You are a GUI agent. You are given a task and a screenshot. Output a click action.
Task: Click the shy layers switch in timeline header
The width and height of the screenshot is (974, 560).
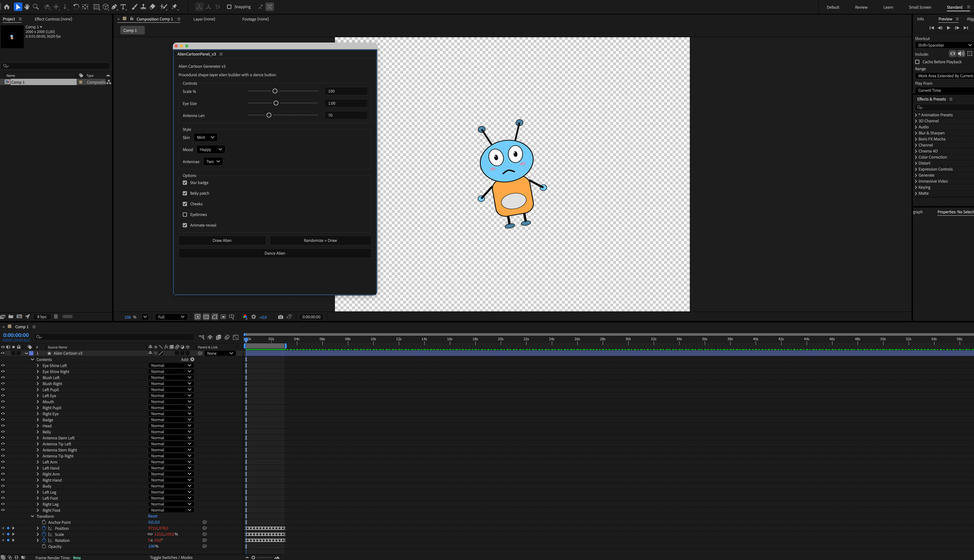coord(210,337)
